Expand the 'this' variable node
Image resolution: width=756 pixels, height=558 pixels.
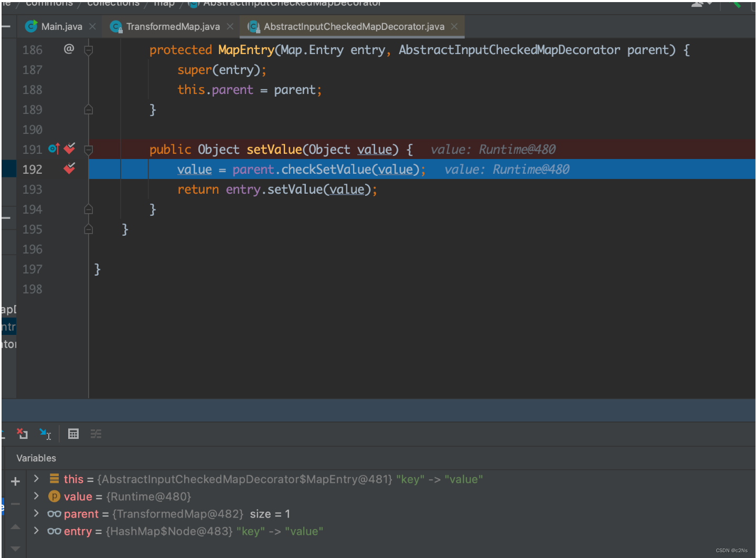tap(36, 479)
